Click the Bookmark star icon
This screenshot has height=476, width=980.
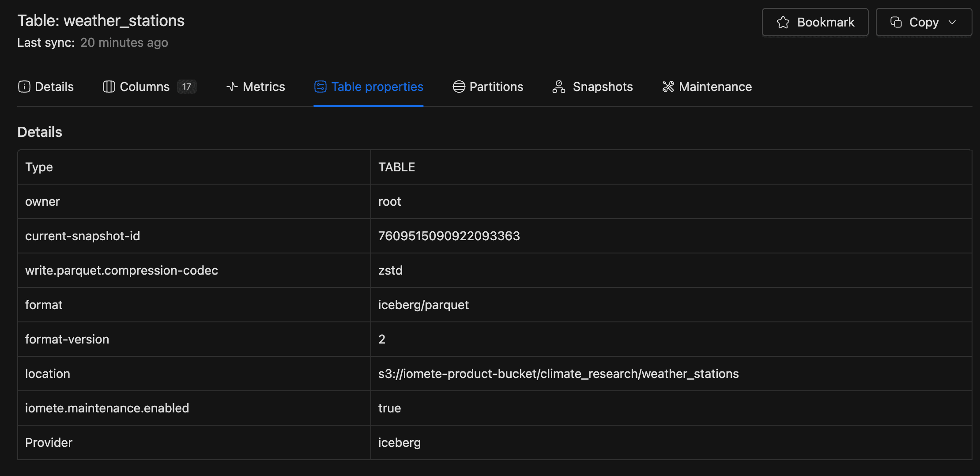point(783,22)
